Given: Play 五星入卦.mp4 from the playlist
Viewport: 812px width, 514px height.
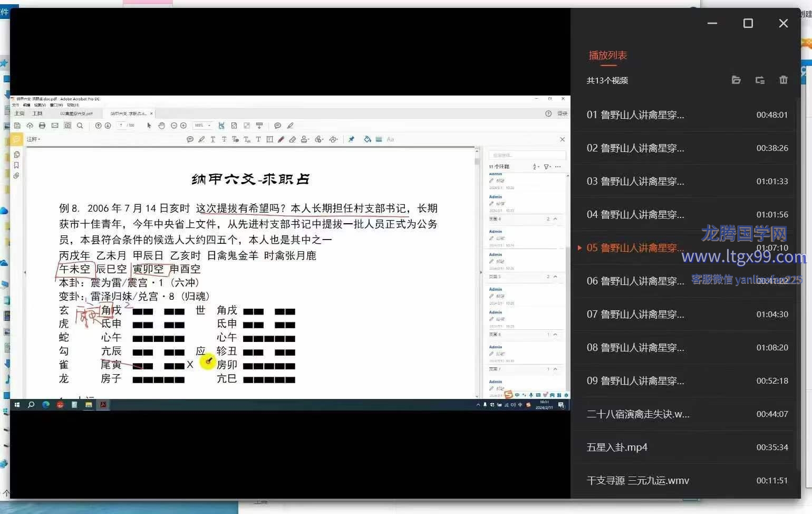Looking at the screenshot, I should (617, 448).
